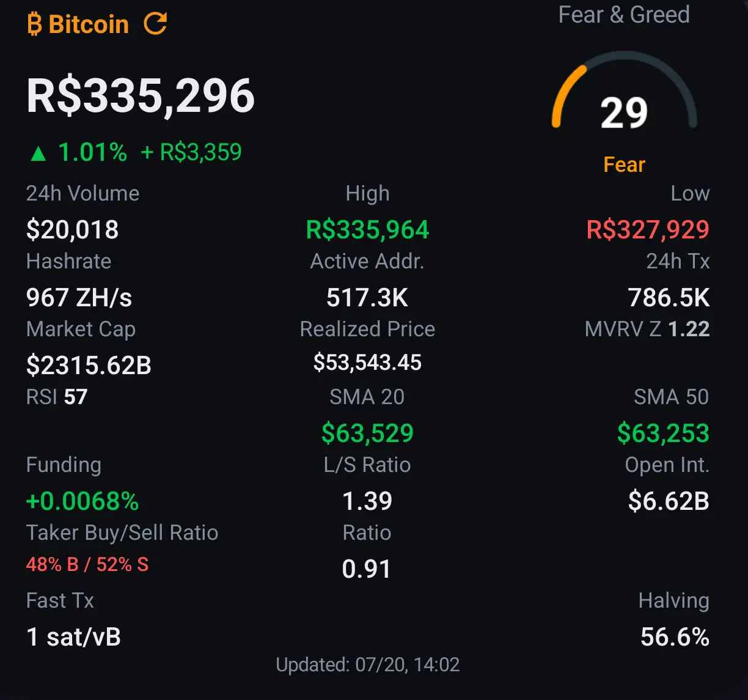The width and height of the screenshot is (748, 700).
Task: Click the Active Addr. label
Action: point(367,261)
